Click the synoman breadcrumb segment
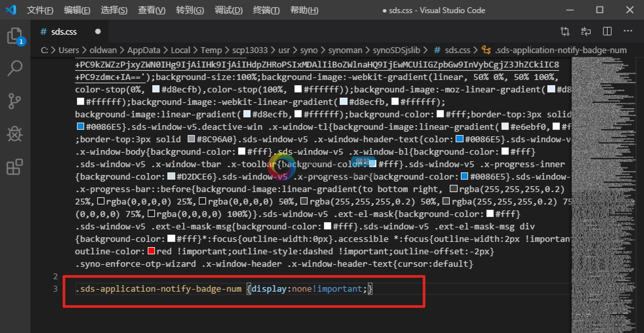Image resolution: width=644 pixels, height=333 pixels. 345,50
